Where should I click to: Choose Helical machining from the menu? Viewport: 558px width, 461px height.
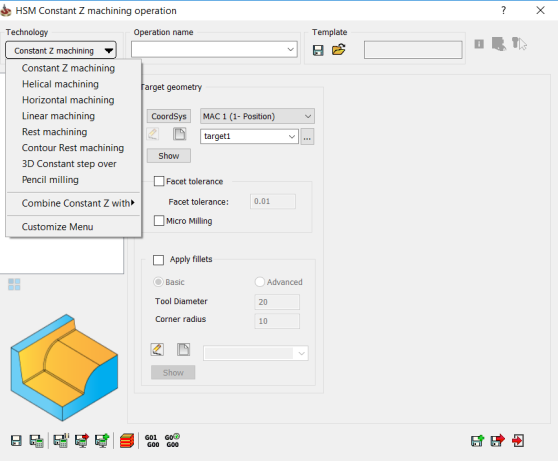pyautogui.click(x=60, y=84)
